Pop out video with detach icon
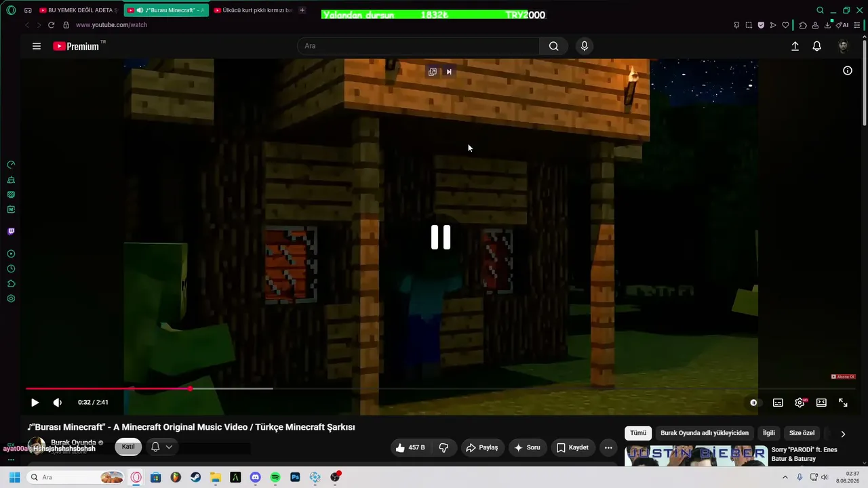 point(433,72)
